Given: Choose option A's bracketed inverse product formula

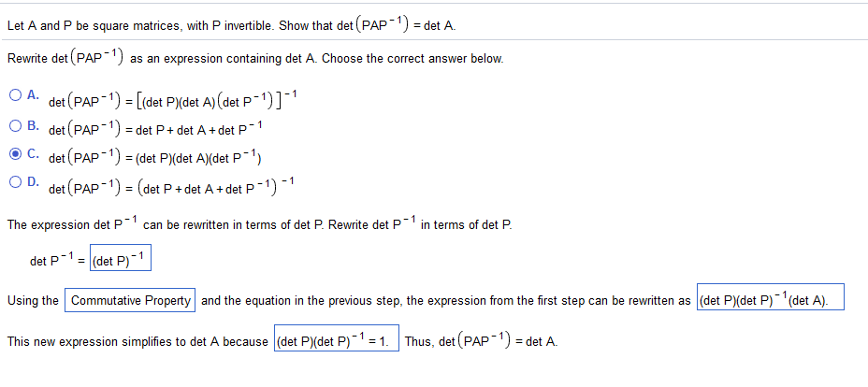Looking at the screenshot, I should 174,101.
